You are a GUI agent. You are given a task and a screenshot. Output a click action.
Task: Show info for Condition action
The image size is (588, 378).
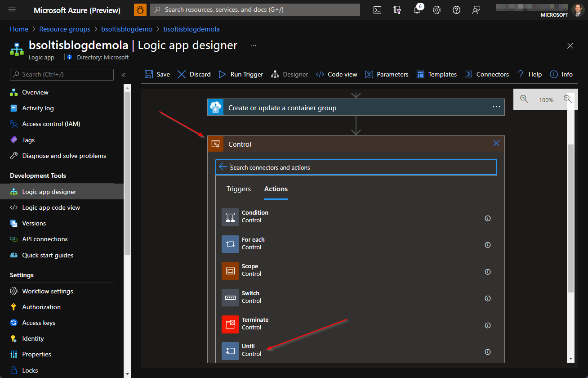point(487,218)
